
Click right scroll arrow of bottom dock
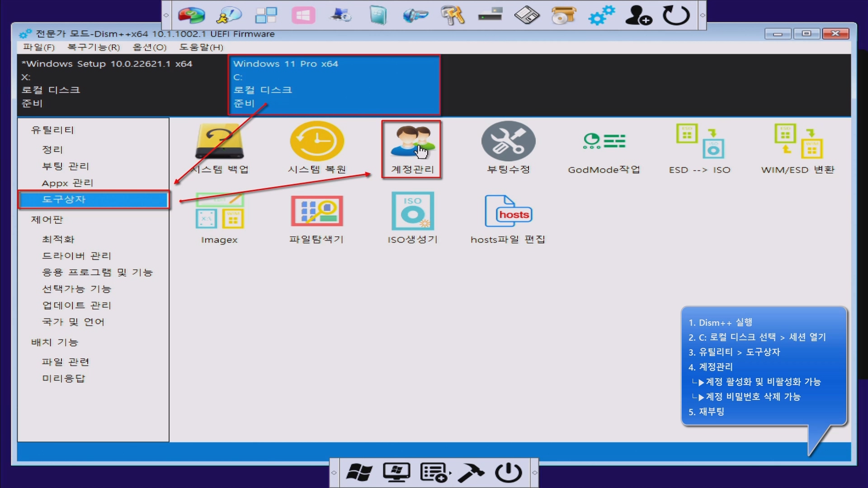click(x=534, y=473)
